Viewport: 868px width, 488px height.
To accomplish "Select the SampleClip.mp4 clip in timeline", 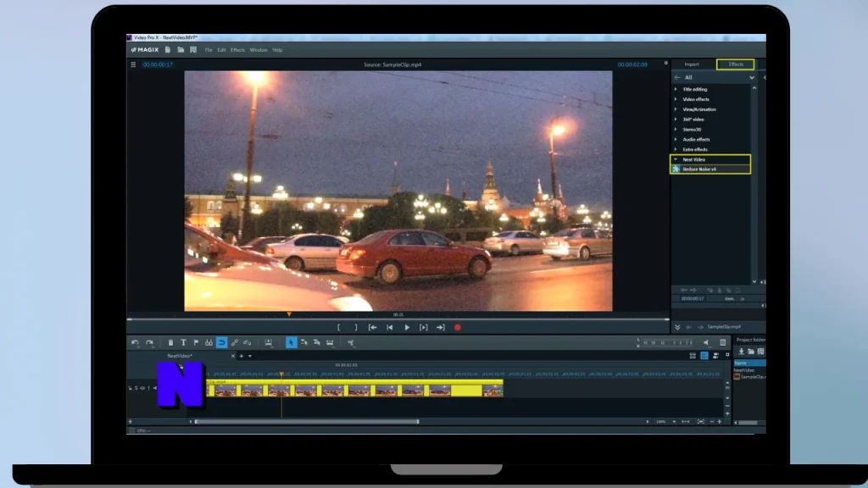I will click(x=355, y=388).
